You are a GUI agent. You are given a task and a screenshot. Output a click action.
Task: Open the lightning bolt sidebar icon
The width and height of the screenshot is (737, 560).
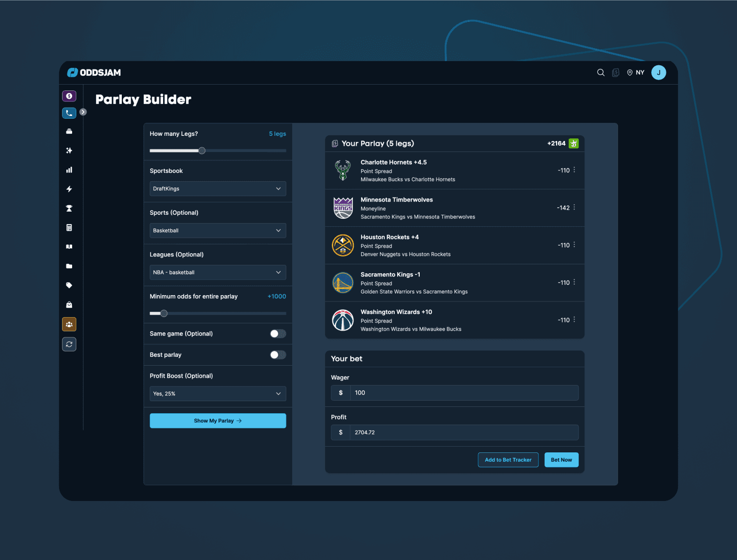69,189
